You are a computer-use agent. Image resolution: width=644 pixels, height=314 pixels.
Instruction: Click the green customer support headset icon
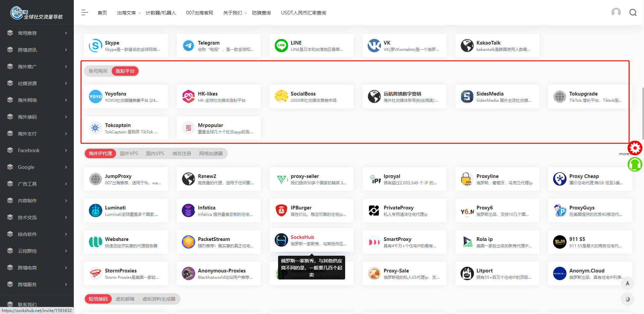635,165
